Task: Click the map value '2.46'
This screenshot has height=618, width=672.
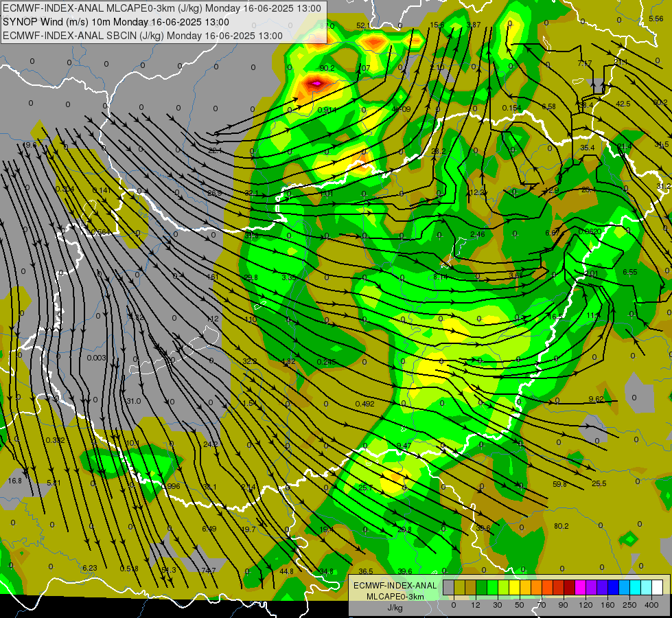Action: pyautogui.click(x=478, y=234)
